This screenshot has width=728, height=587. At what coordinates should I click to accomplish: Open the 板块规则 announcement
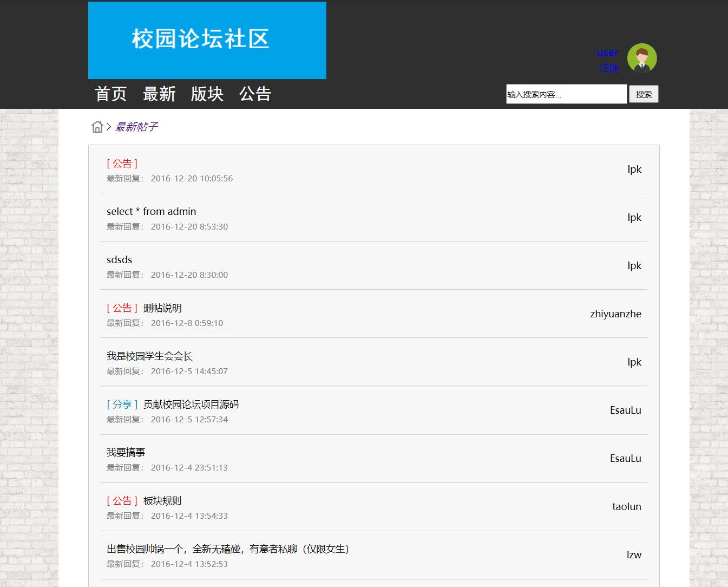click(x=162, y=500)
